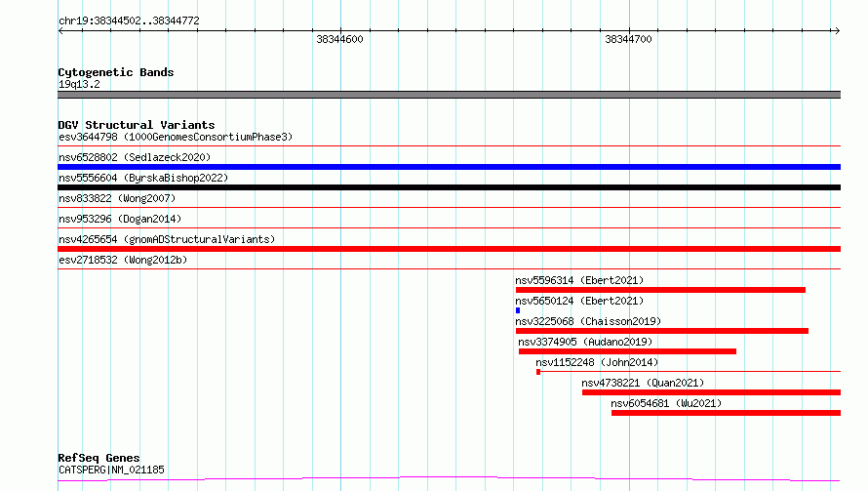Click the gray 19q13.2 cytogenetic band bar

click(449, 95)
